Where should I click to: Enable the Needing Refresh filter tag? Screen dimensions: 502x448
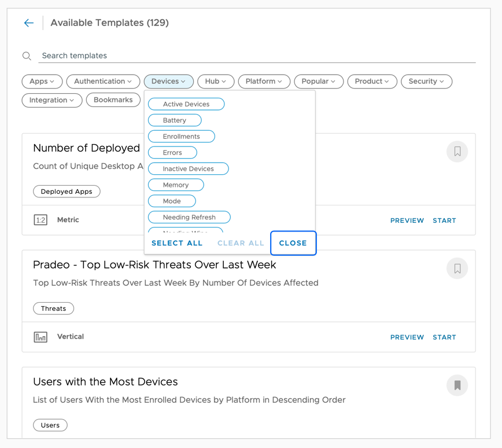click(x=189, y=218)
